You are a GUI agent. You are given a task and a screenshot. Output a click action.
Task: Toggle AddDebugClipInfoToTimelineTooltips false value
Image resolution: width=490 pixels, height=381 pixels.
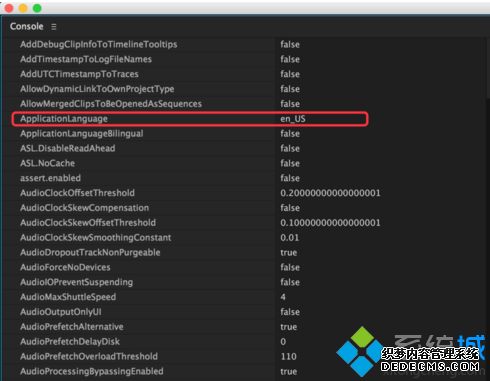[x=290, y=44]
